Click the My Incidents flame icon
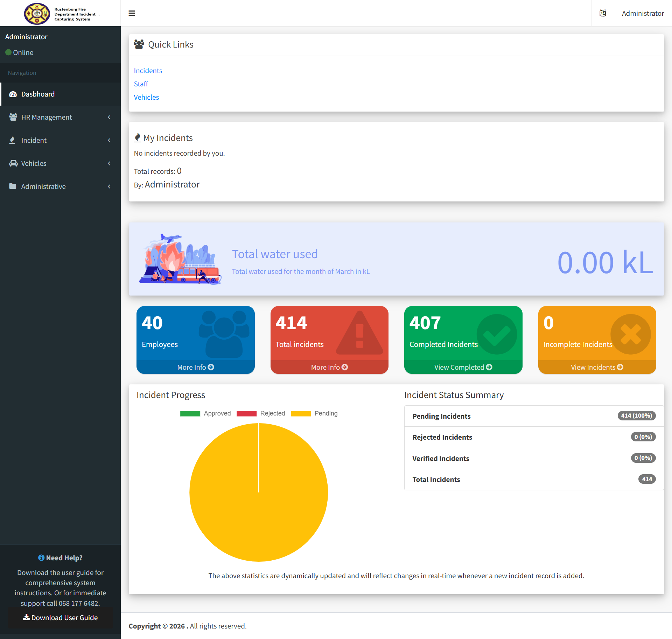 tap(138, 138)
